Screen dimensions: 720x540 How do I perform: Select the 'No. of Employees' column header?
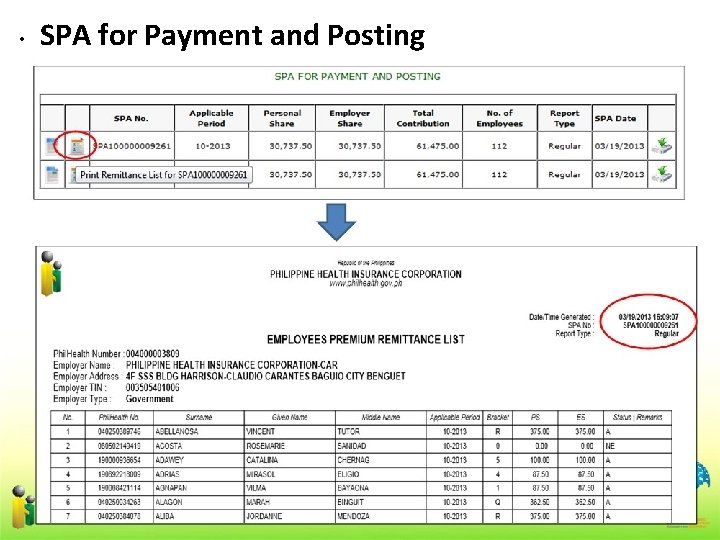point(500,118)
